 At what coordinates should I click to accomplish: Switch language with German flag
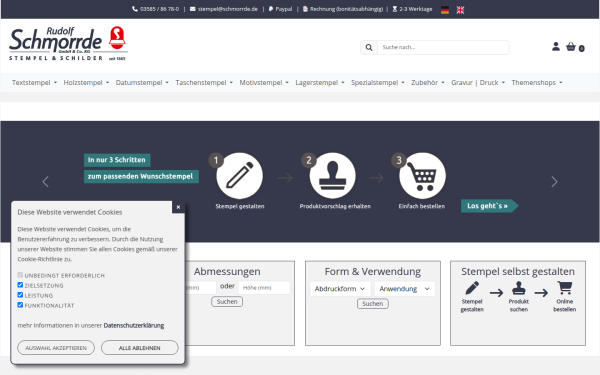pyautogui.click(x=445, y=10)
